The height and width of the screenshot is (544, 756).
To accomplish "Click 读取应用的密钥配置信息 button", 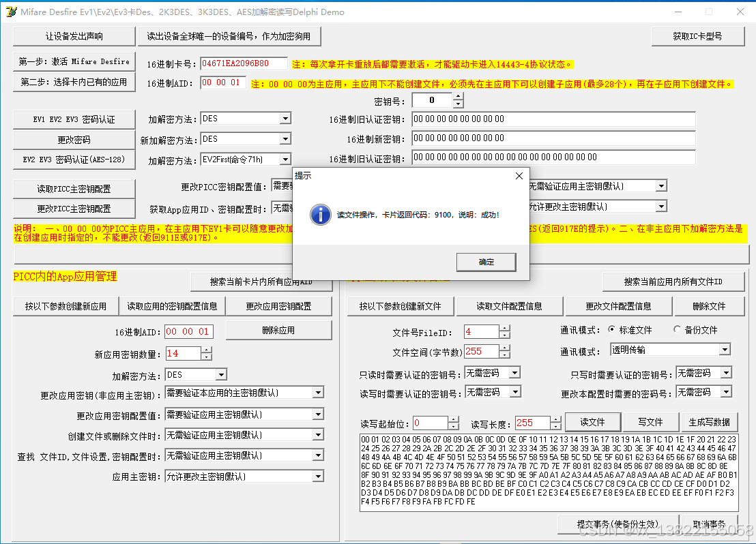I will click(172, 307).
